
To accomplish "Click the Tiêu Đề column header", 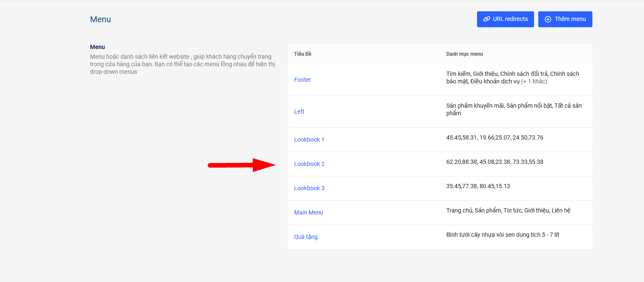I will pos(302,54).
